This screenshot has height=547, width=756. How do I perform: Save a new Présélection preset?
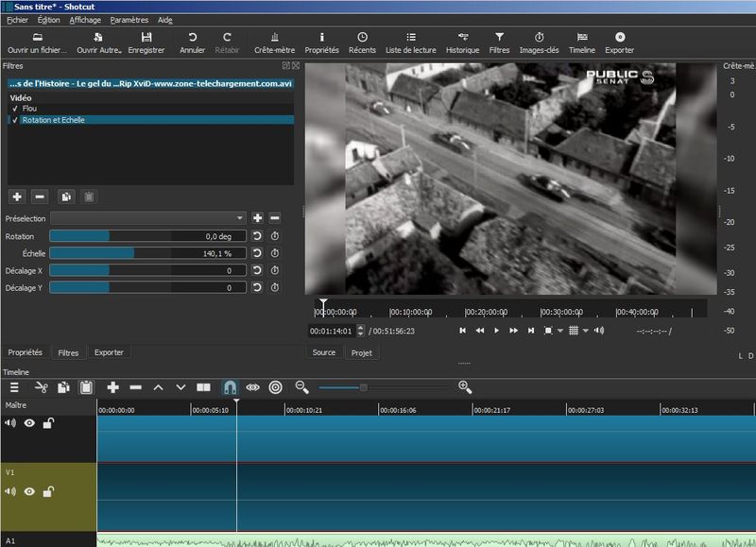point(257,218)
